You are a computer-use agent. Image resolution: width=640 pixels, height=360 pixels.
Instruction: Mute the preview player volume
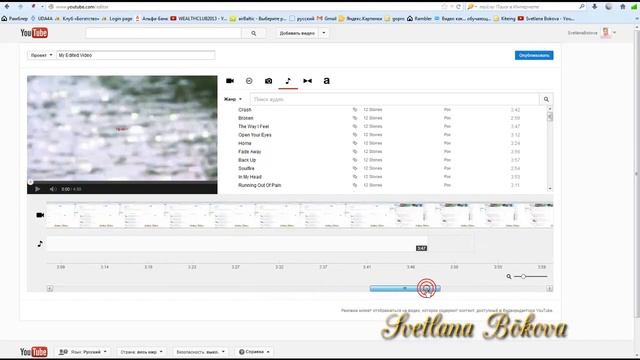click(x=53, y=189)
